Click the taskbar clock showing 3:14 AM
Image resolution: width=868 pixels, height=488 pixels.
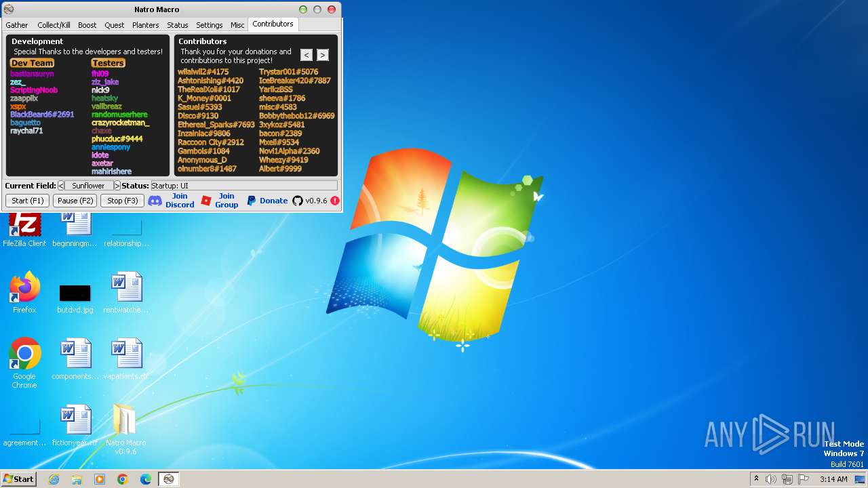pyautogui.click(x=833, y=479)
